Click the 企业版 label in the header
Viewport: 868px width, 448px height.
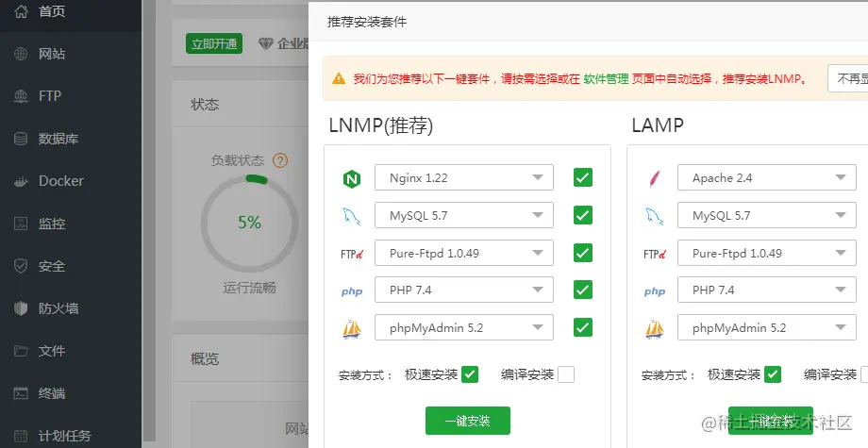point(292,43)
